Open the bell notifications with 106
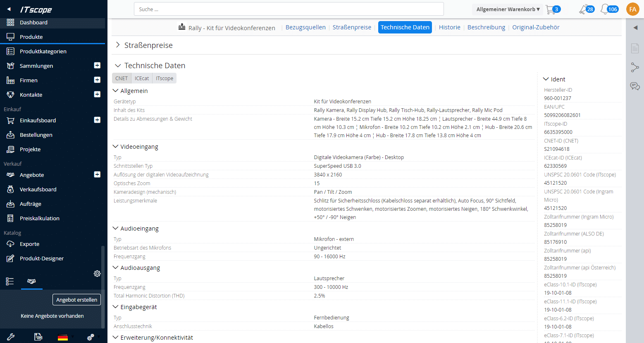 (x=609, y=9)
